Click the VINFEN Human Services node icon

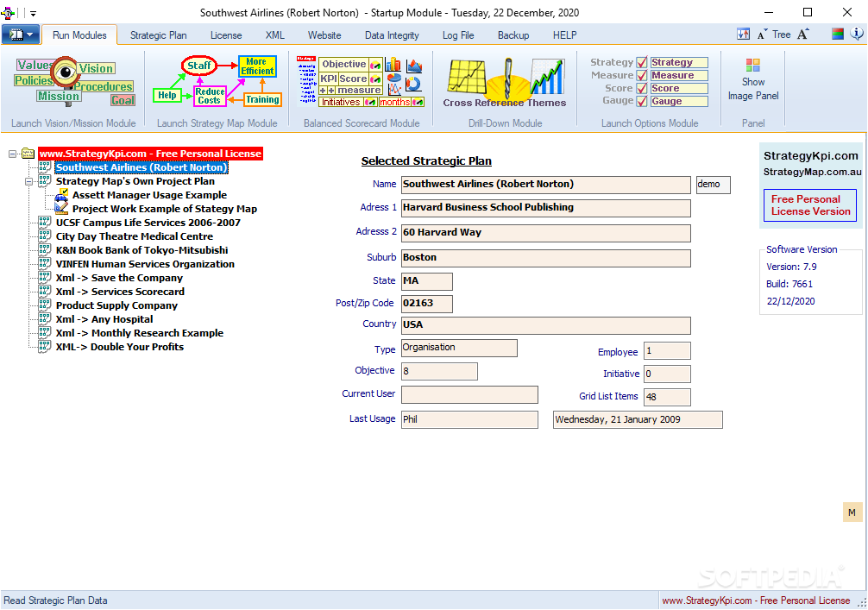(44, 264)
